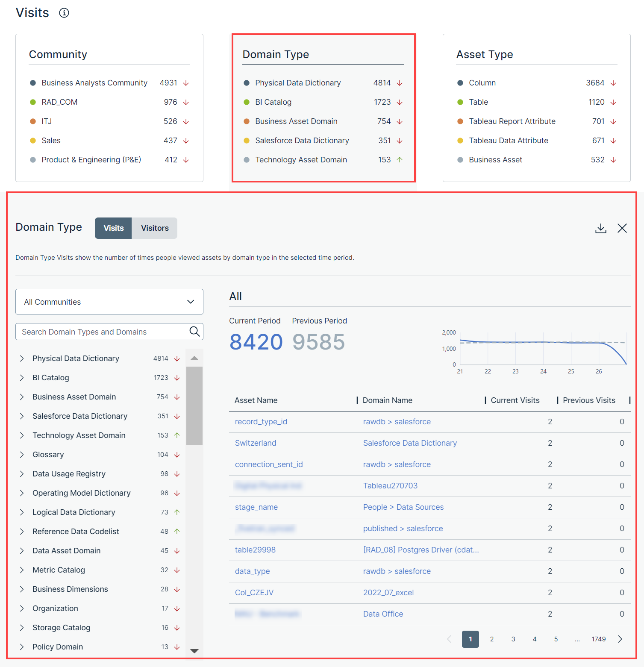Image resolution: width=644 pixels, height=667 pixels.
Task: Click red down arrow next to Column asset type
Action: click(x=613, y=83)
